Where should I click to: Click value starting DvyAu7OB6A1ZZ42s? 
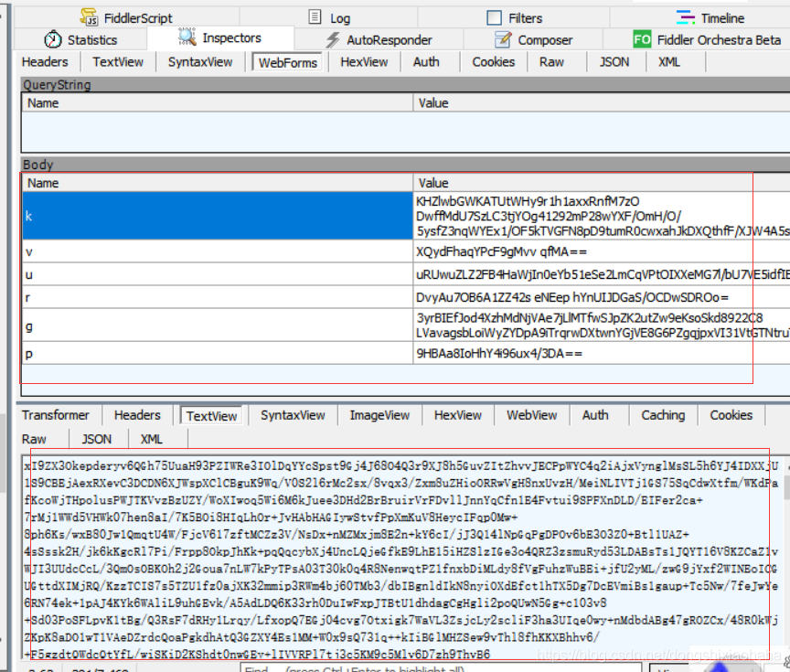(x=572, y=297)
